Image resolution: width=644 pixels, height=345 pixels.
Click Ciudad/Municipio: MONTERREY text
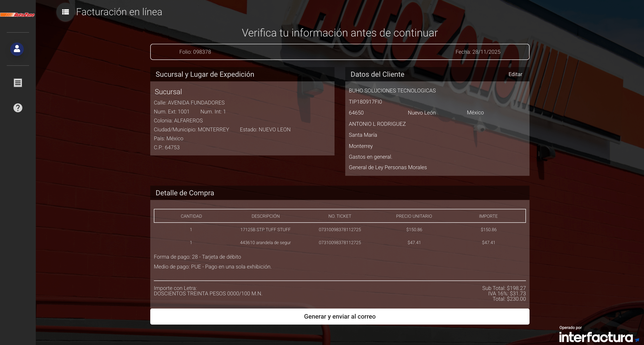point(191,130)
